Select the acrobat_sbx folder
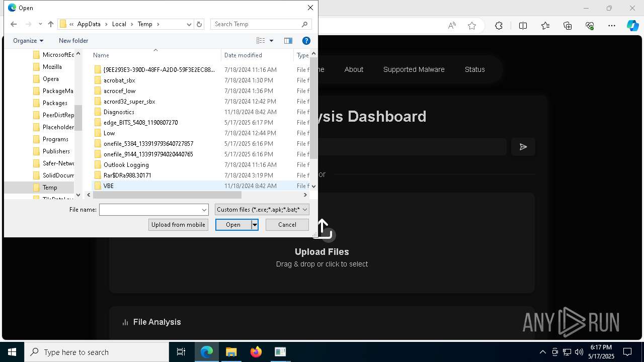Viewport: 644px width, 362px height. click(119, 80)
